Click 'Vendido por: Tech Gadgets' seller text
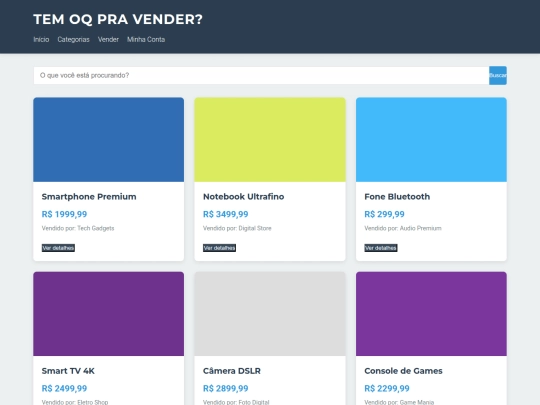The image size is (540, 405). 78,228
